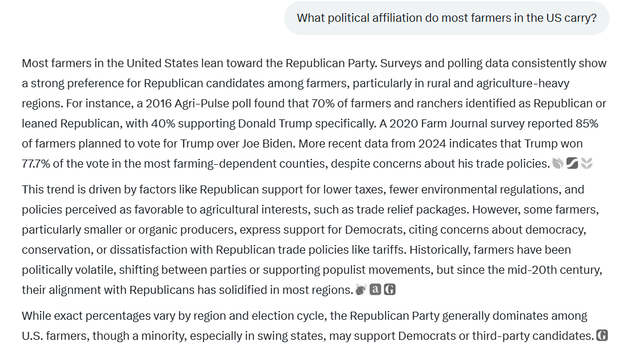Open the dark square S-curve source icon
644x345 pixels.
(x=572, y=164)
